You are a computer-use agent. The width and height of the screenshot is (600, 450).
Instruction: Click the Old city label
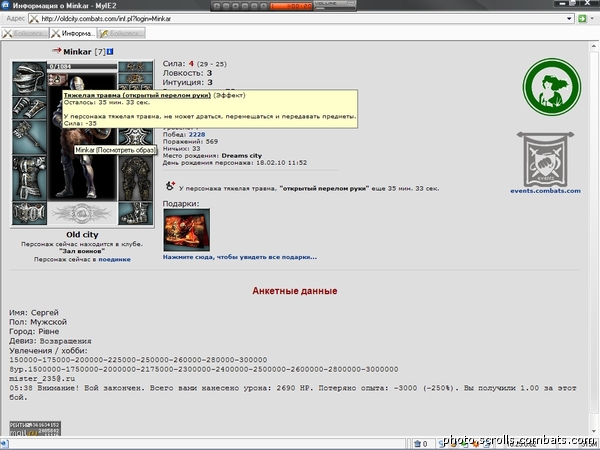point(82,235)
